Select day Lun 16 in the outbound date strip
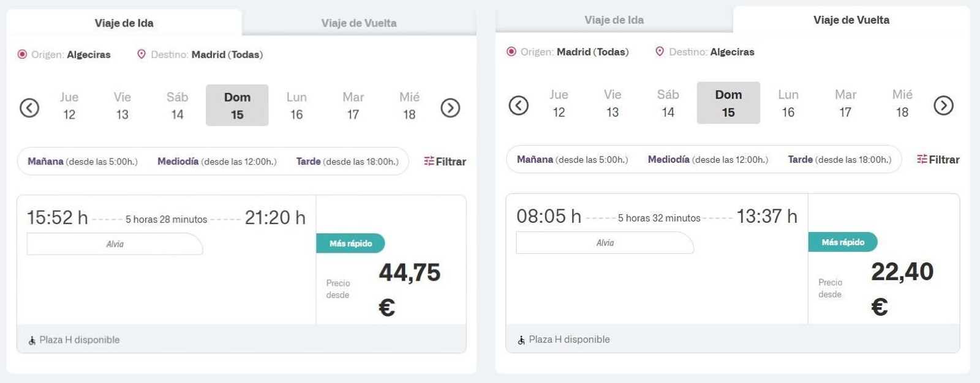This screenshot has width=980, height=383. [297, 105]
